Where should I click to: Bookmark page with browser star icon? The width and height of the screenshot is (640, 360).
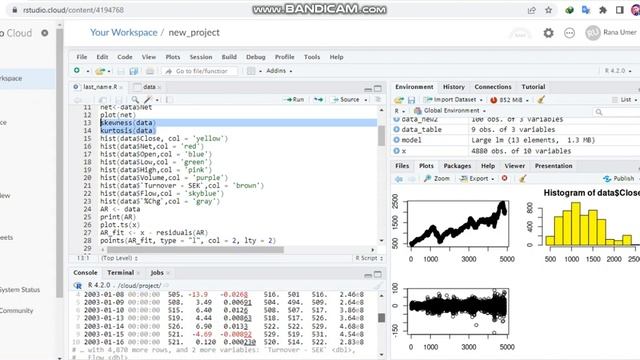pyautogui.click(x=549, y=10)
